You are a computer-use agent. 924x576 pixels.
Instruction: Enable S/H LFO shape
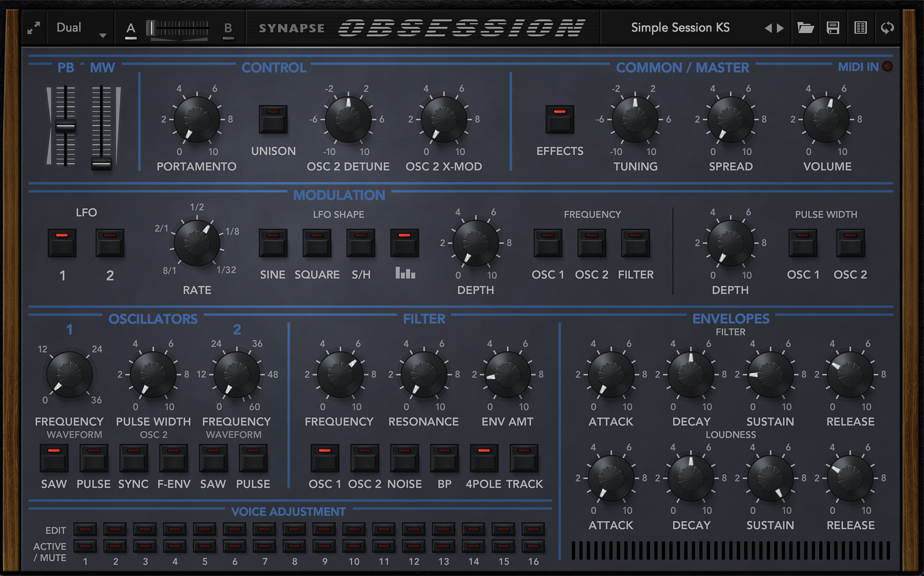click(360, 243)
